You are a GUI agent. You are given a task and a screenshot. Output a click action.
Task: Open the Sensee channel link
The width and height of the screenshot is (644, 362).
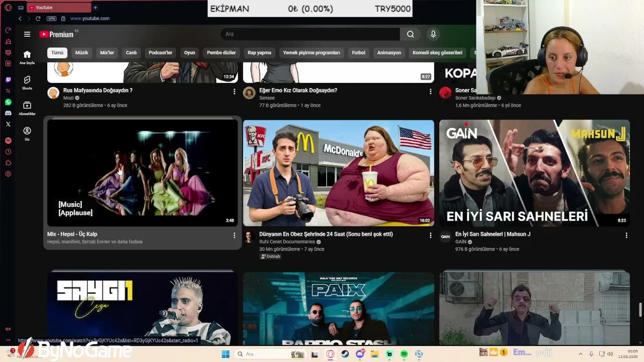267,98
